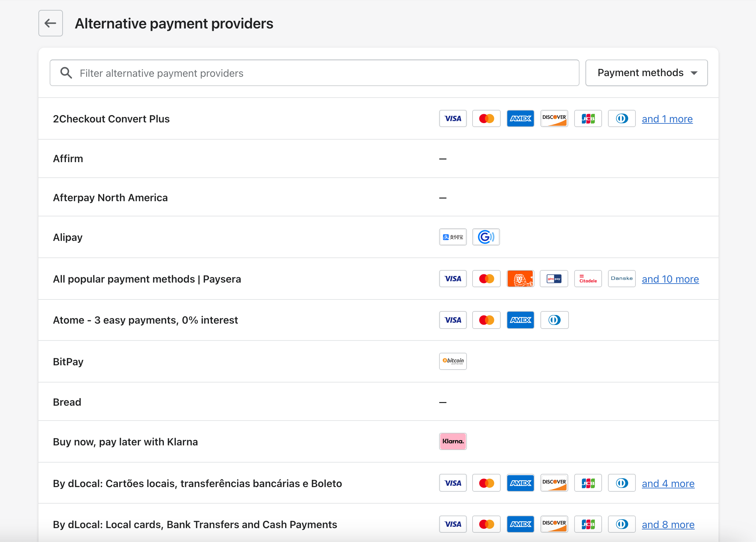Select the BitPay provider

pyautogui.click(x=68, y=362)
